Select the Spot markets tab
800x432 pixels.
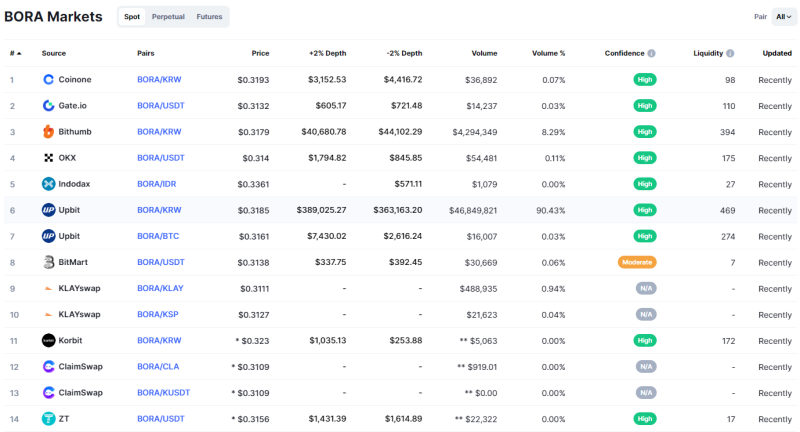[x=132, y=17]
